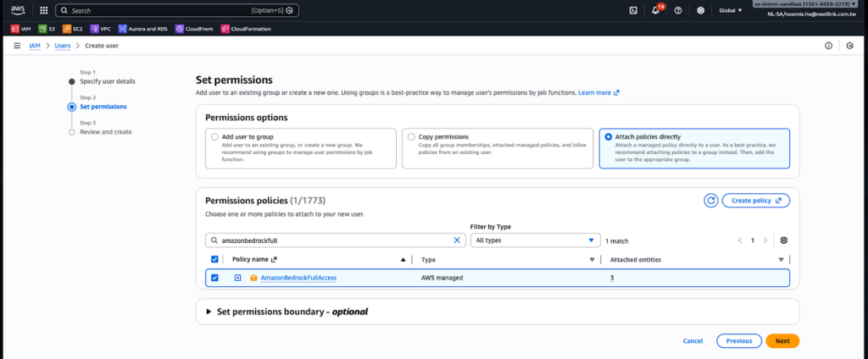Open the Global region dropdown
This screenshot has width=868, height=359.
[731, 10]
